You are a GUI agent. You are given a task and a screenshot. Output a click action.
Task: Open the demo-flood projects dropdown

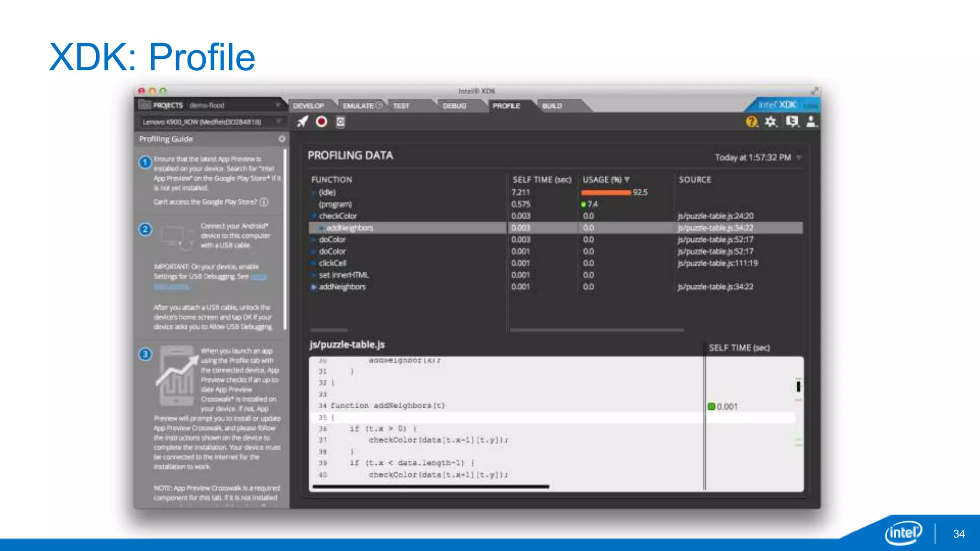[278, 105]
